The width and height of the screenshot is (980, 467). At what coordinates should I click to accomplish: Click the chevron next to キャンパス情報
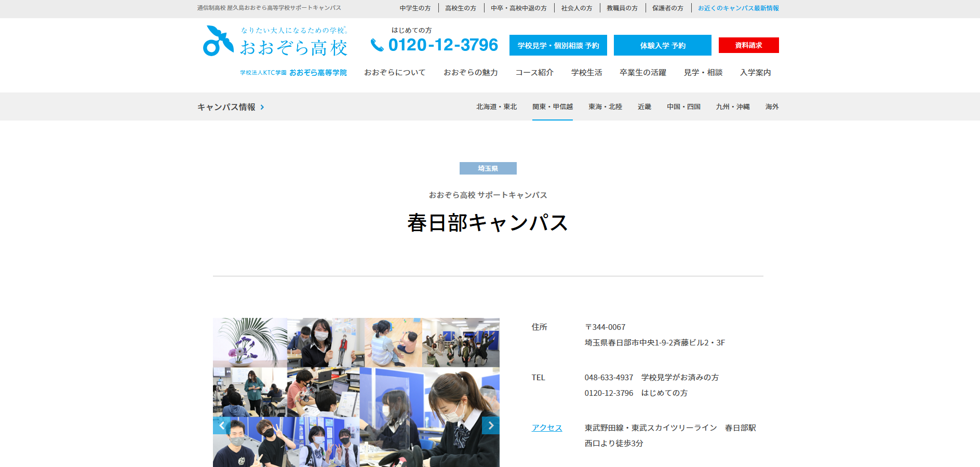(262, 107)
